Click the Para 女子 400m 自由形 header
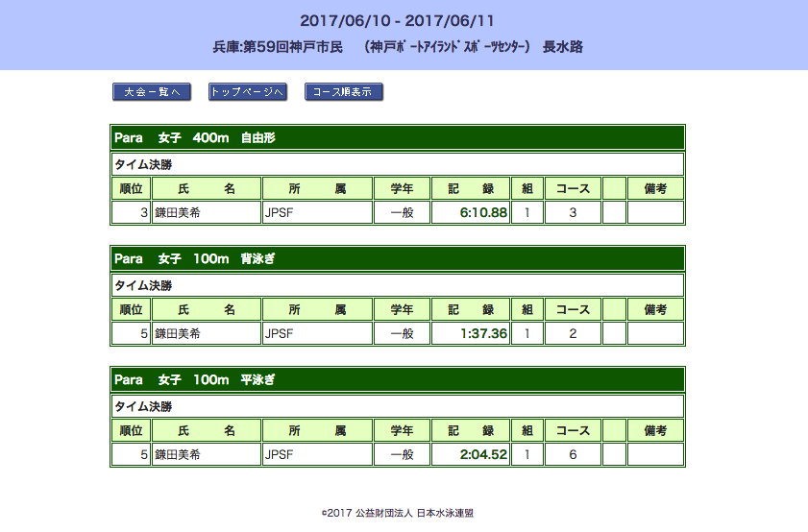 tap(398, 137)
